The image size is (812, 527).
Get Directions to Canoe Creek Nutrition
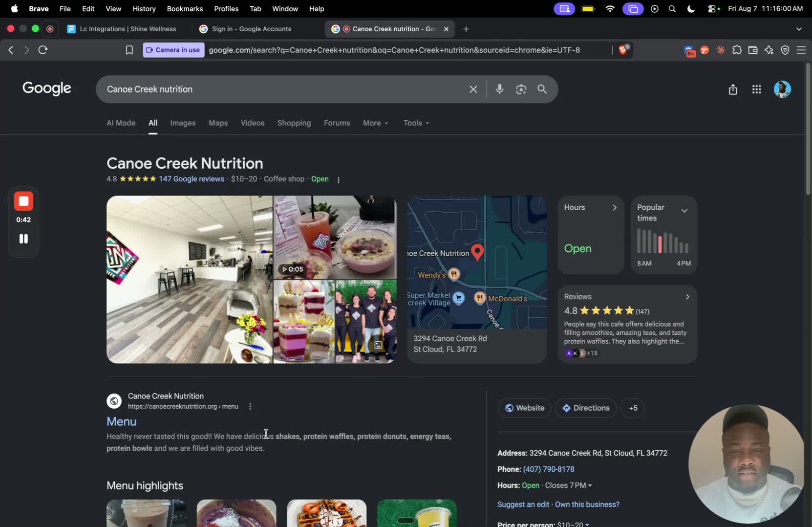586,408
